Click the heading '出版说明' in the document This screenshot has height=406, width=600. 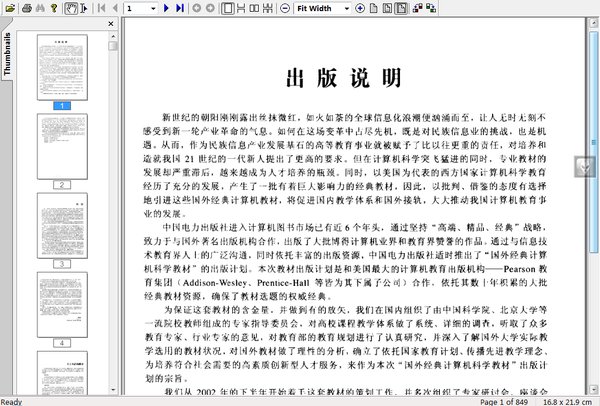pyautogui.click(x=344, y=78)
